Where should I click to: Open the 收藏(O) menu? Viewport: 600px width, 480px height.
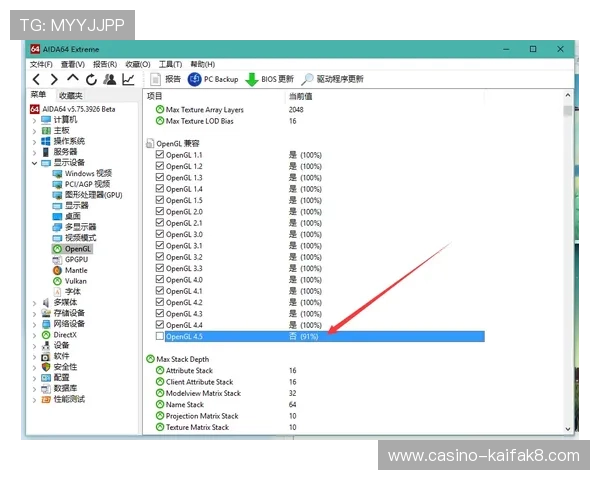point(138,64)
